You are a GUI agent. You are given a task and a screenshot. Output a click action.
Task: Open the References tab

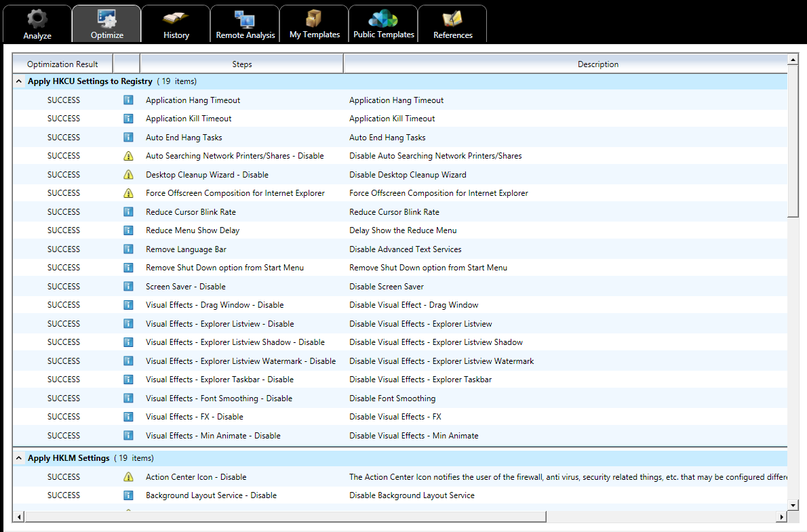(x=452, y=24)
